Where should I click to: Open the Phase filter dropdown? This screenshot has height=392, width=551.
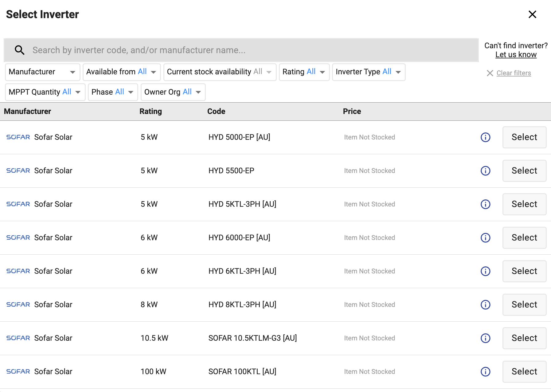(x=113, y=92)
